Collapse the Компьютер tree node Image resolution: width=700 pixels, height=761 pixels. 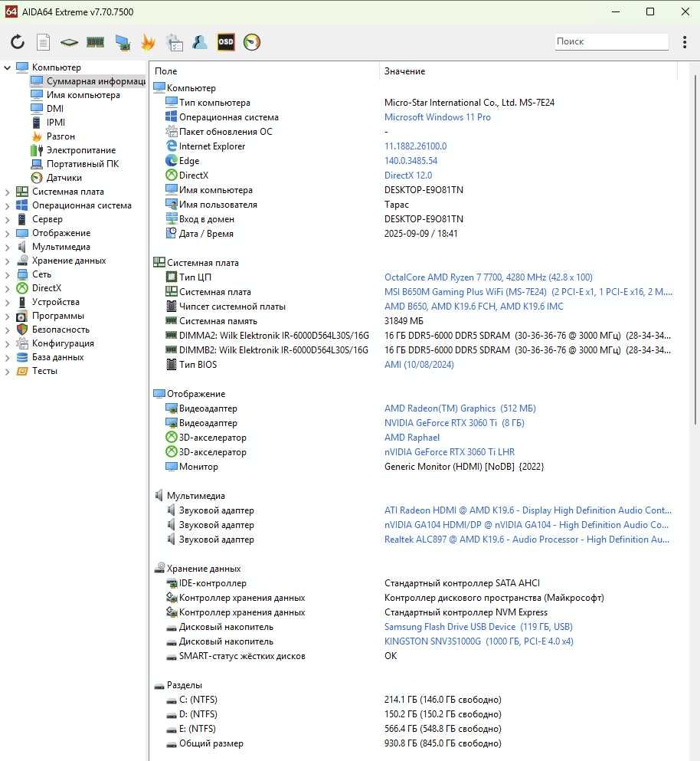coord(8,67)
